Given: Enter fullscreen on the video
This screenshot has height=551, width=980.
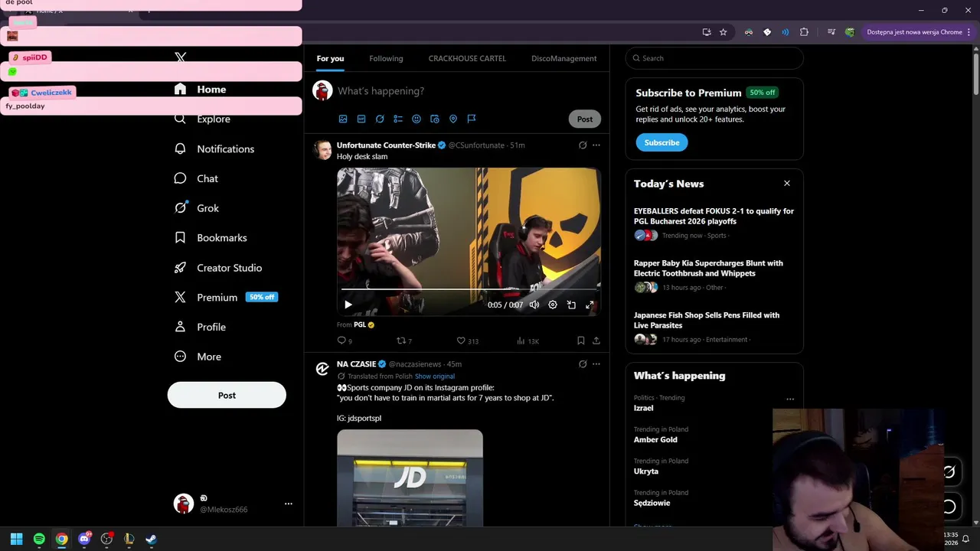Looking at the screenshot, I should 590,305.
